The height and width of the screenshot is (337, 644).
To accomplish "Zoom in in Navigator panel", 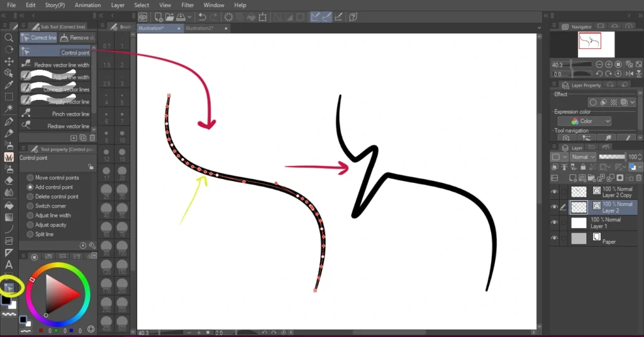I will [609, 64].
